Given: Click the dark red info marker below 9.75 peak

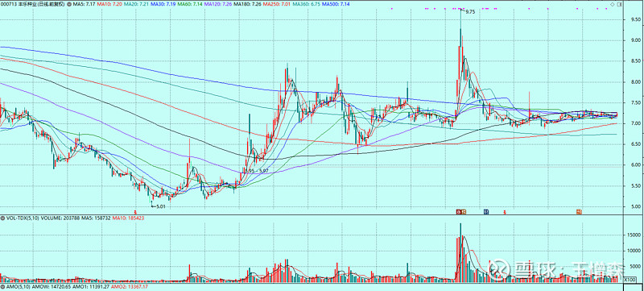Looking at the screenshot, I should pos(459,212).
